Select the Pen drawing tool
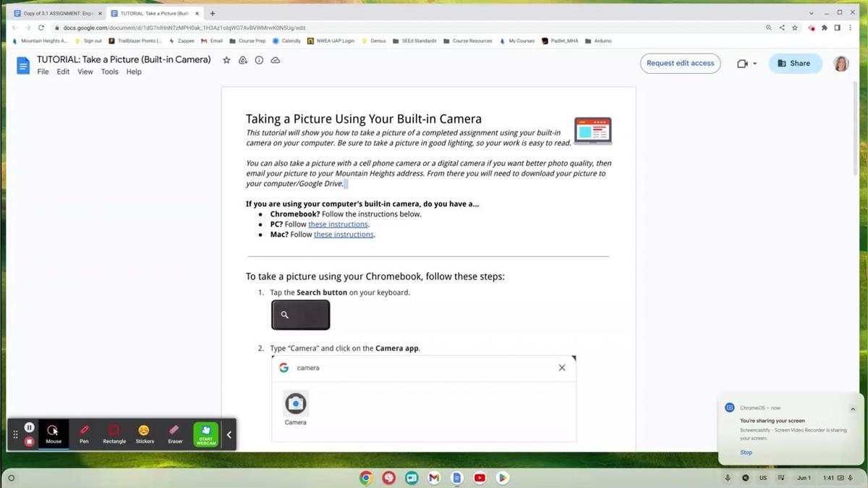Screen dimensions: 868x488 pyautogui.click(x=84, y=434)
